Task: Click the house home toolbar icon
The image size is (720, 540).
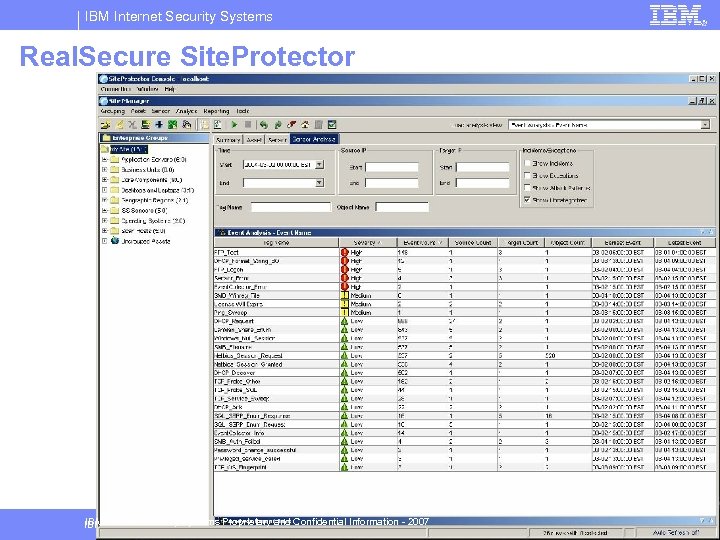Action: coord(305,124)
